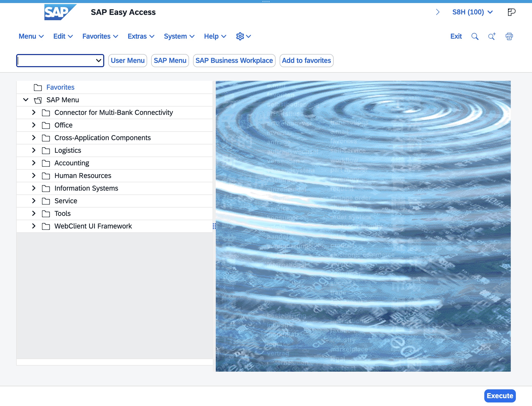532x406 pixels.
Task: Click the Logistics folder icon
Action: coord(46,150)
